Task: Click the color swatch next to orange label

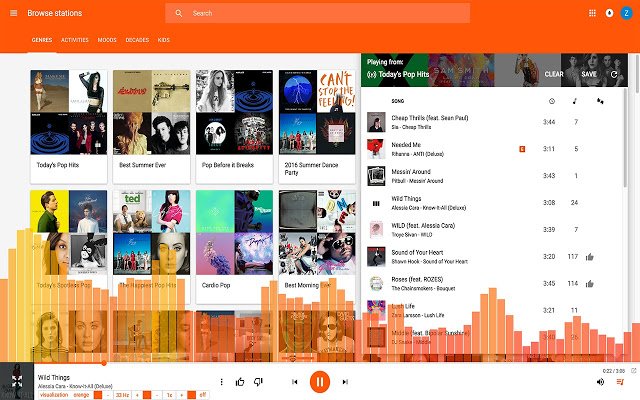Action: (98, 395)
